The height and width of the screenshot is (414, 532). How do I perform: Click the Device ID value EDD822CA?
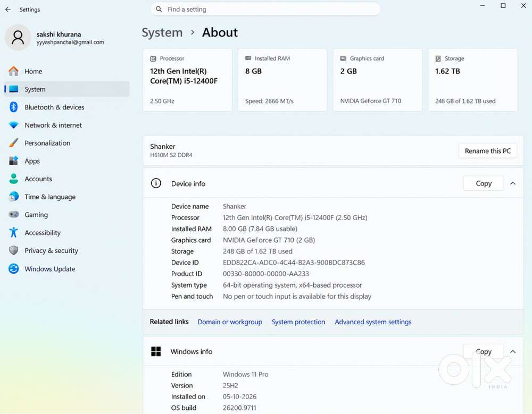[x=294, y=263]
